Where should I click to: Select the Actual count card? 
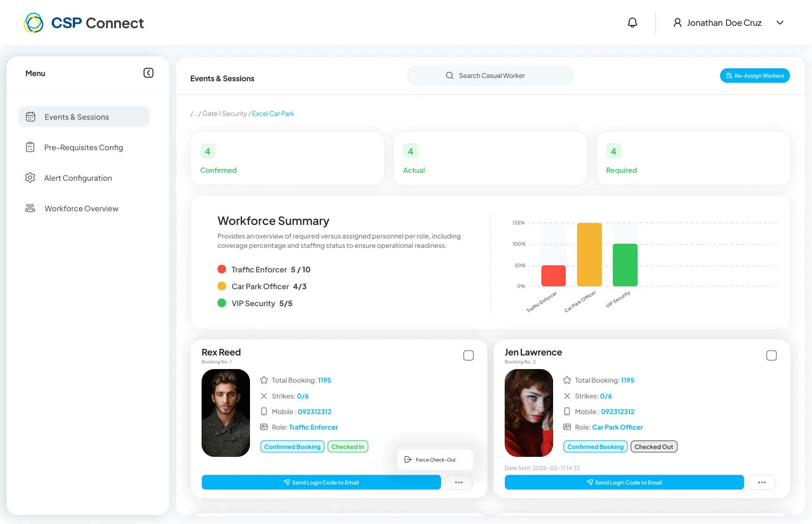491,158
